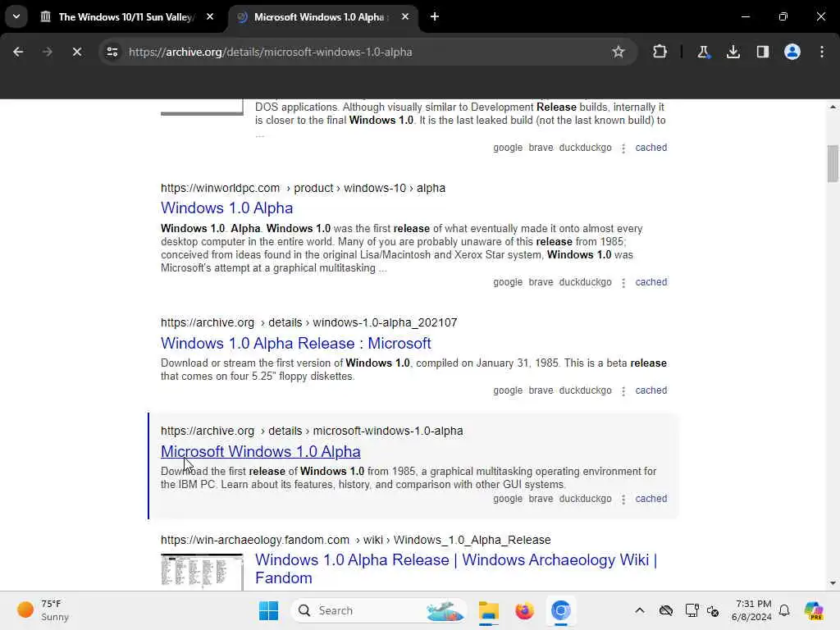The width and height of the screenshot is (840, 630).
Task: Open more options dots for Microsoft Windows 1.0 Alpha
Action: pos(623,500)
